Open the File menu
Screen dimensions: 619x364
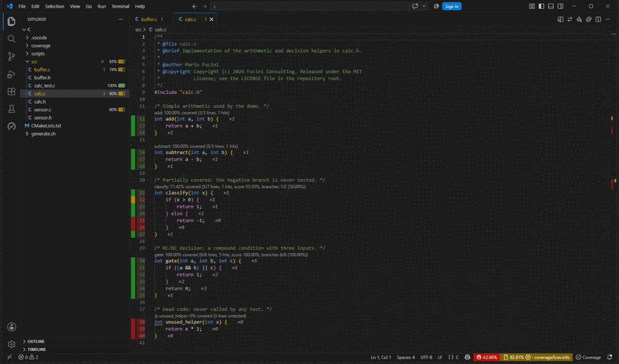pyautogui.click(x=22, y=6)
